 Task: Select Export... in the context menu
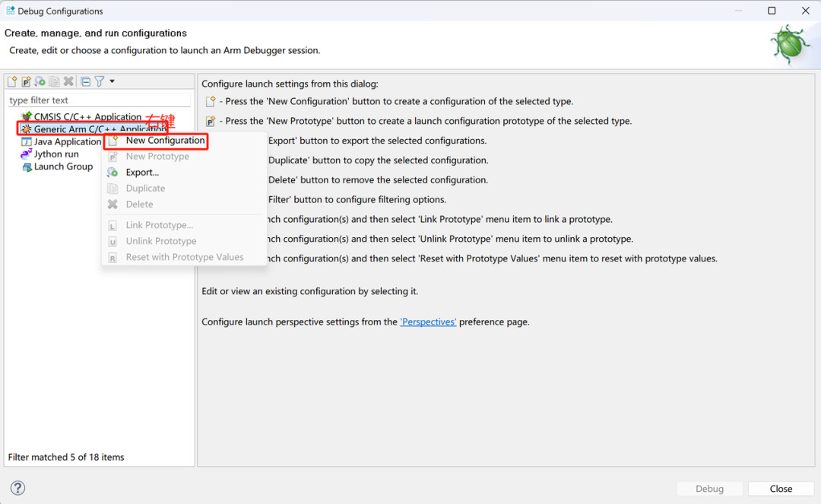(142, 173)
